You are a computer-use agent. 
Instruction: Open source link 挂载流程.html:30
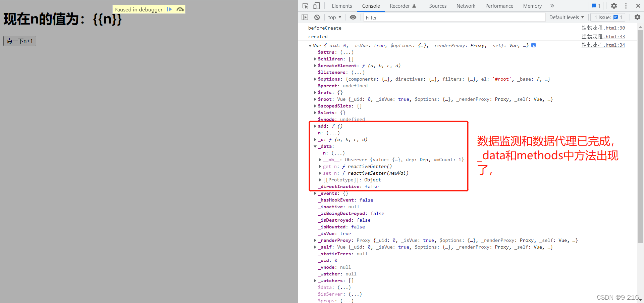click(603, 28)
